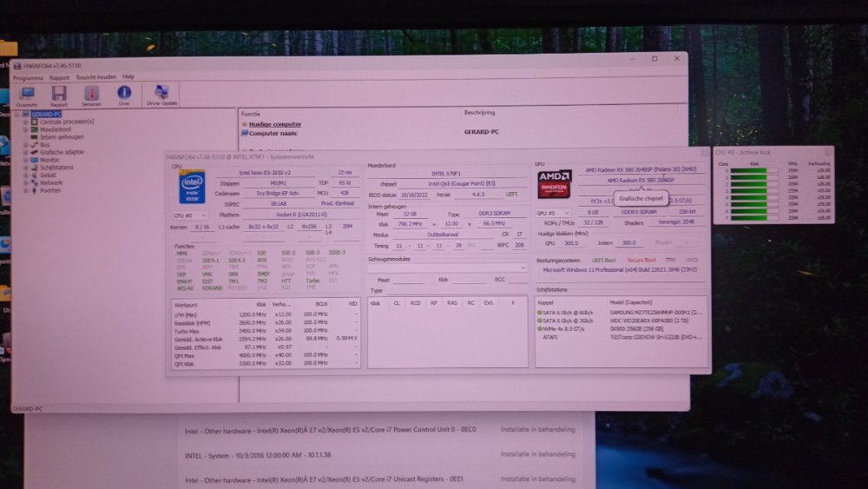Open the Geheugenmodules dropdown
This screenshot has height=489, width=868.
point(447,268)
